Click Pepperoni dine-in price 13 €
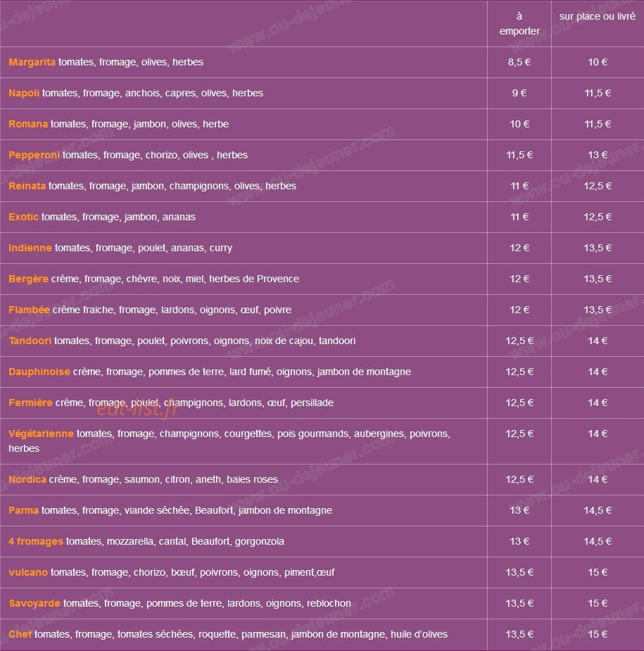This screenshot has width=644, height=651. 598,155
